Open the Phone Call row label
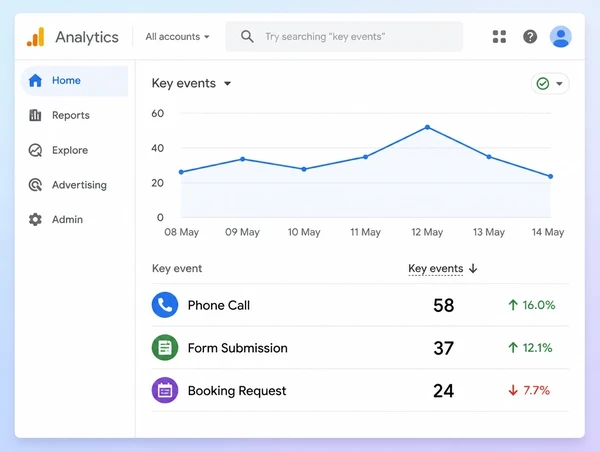Viewport: 600px width, 452px height. [x=218, y=305]
